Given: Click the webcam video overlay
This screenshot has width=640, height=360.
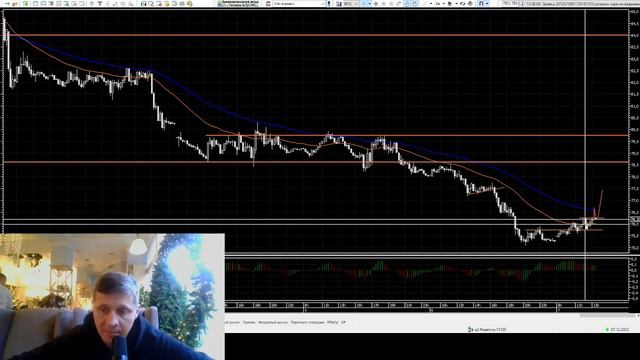Looking at the screenshot, I should click(112, 297).
